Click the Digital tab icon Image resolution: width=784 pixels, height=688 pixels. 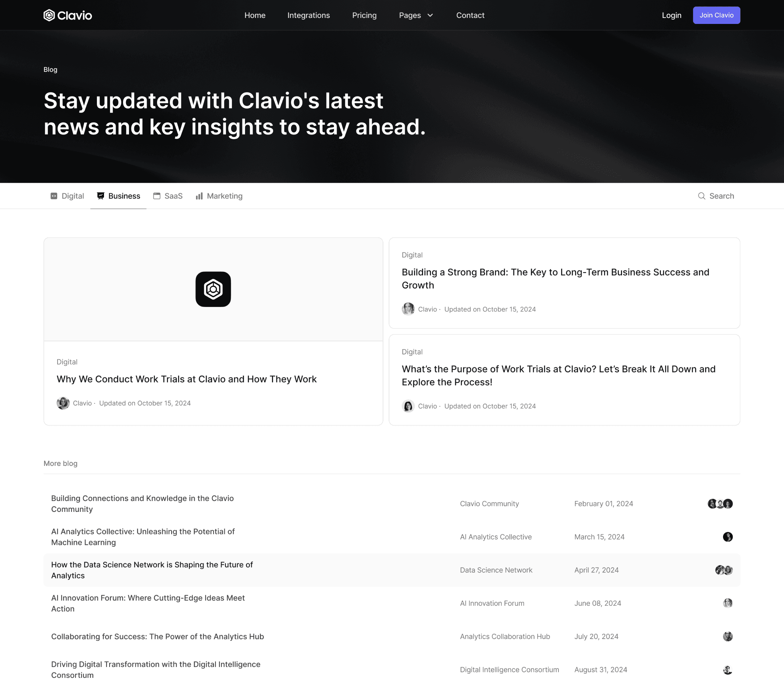[x=54, y=196]
